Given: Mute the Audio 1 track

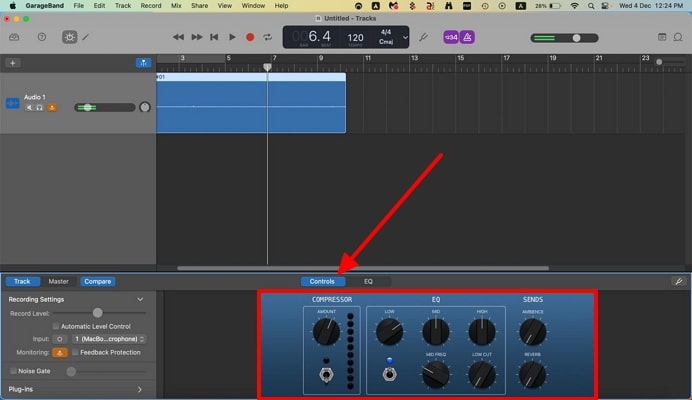Looking at the screenshot, I should coord(29,107).
